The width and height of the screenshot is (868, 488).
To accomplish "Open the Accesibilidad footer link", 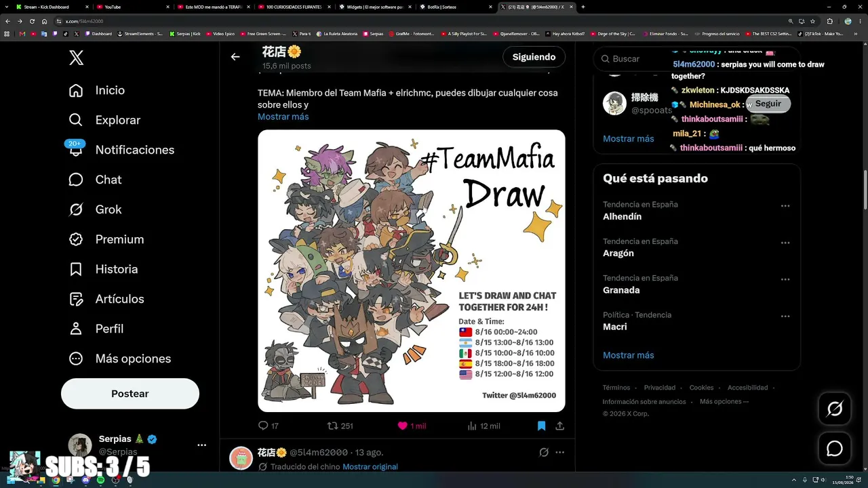I will coord(747,388).
